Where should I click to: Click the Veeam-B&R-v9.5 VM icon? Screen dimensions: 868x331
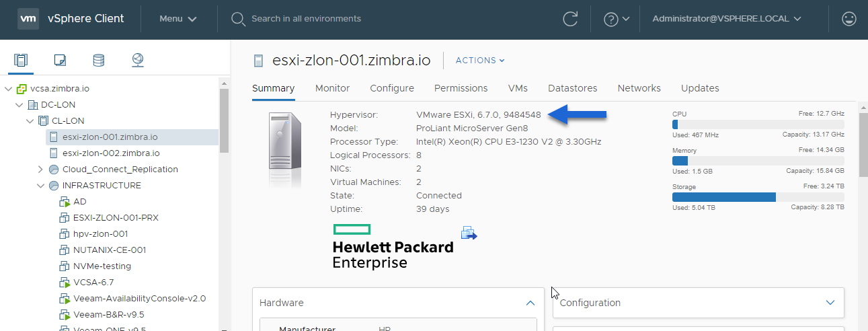point(65,315)
